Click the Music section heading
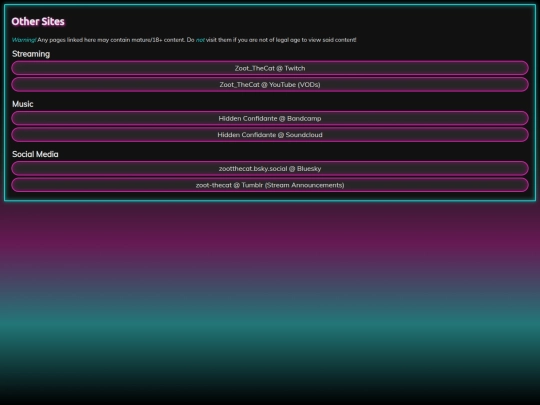Image resolution: width=540 pixels, height=405 pixels. pyautogui.click(x=23, y=104)
